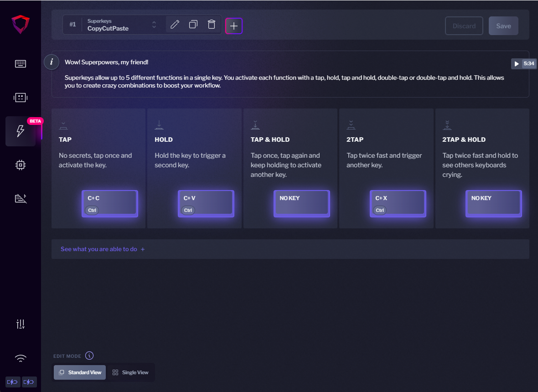Click the #1 superkey number label
This screenshot has width=538, height=392.
tap(72, 24)
